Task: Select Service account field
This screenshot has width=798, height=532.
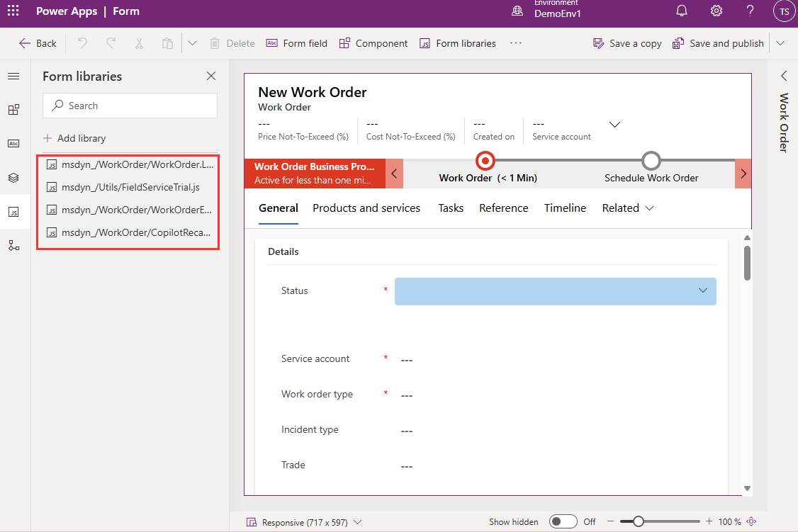Action: click(498, 359)
